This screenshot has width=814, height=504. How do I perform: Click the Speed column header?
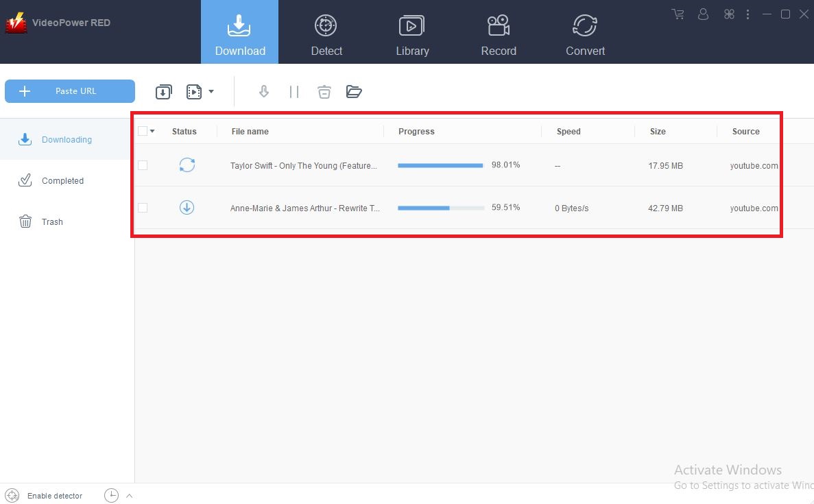click(568, 132)
